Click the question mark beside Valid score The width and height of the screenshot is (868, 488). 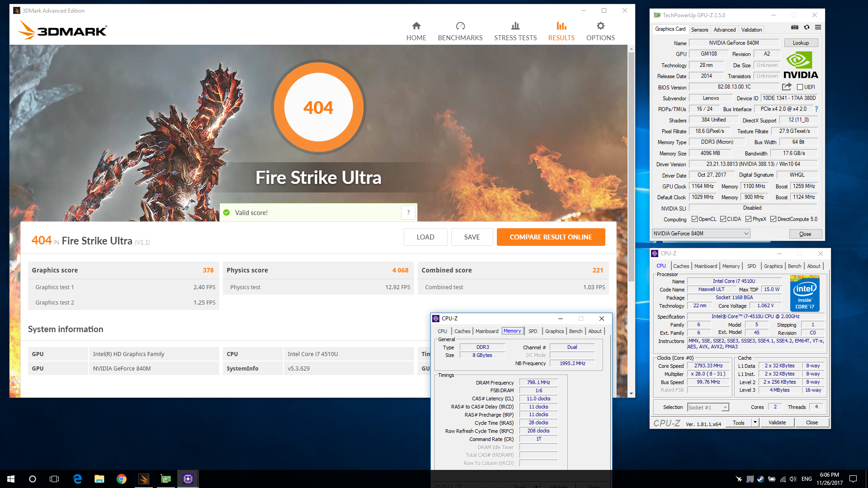[x=408, y=212]
